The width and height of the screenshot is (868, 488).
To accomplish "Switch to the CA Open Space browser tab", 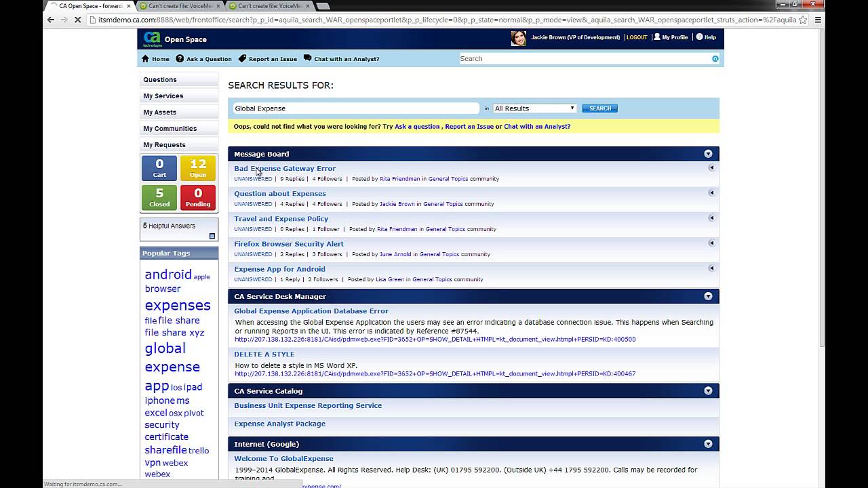I will (89, 5).
